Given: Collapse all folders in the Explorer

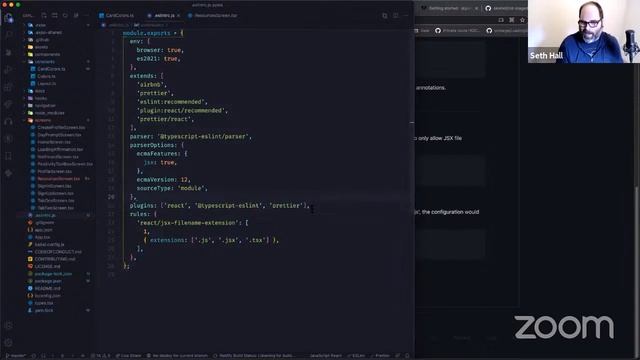Looking at the screenshot, I should click(76, 16).
